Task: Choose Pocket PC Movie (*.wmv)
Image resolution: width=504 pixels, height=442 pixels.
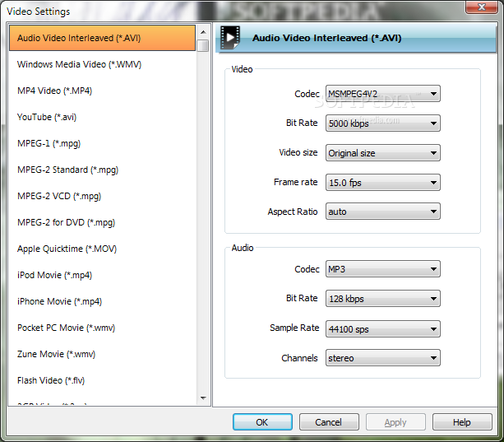Action: [x=102, y=328]
